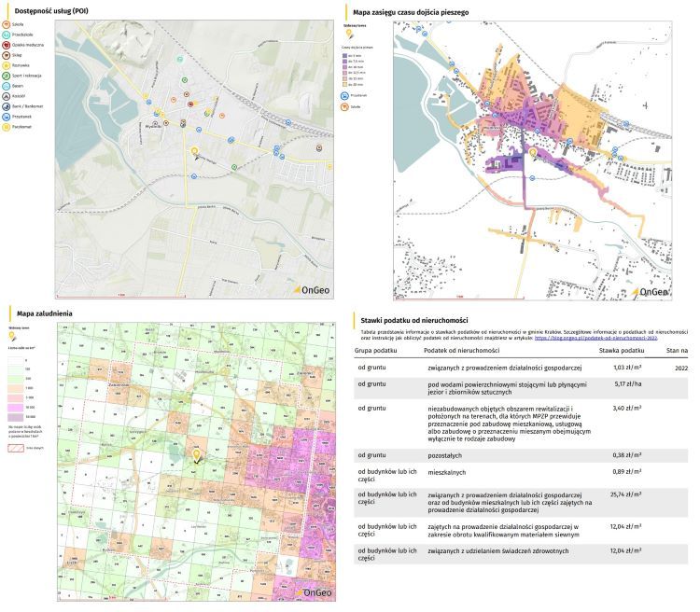Screen dimensions: 700x612
Task: Click the 'Grupa podatku' column header
Action: [x=378, y=351]
